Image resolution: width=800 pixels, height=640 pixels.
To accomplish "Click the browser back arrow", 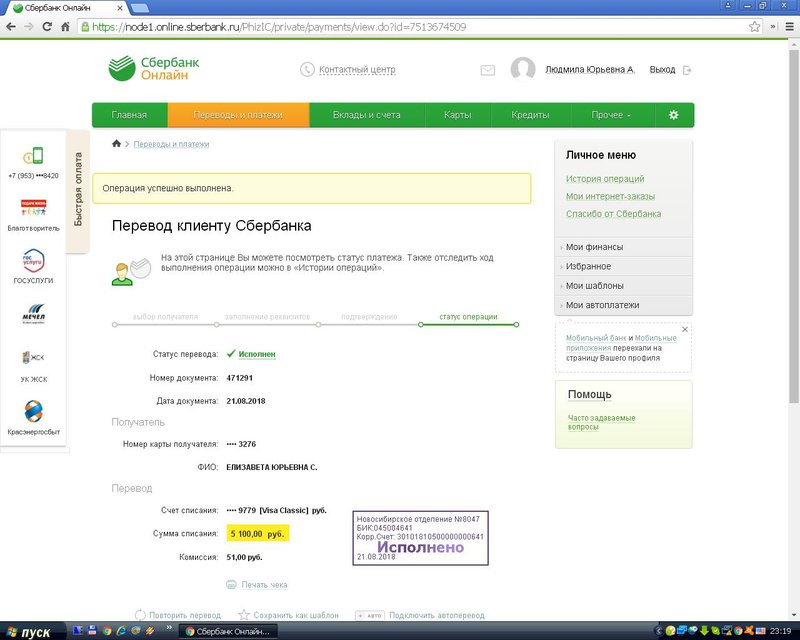I will pyautogui.click(x=11, y=27).
